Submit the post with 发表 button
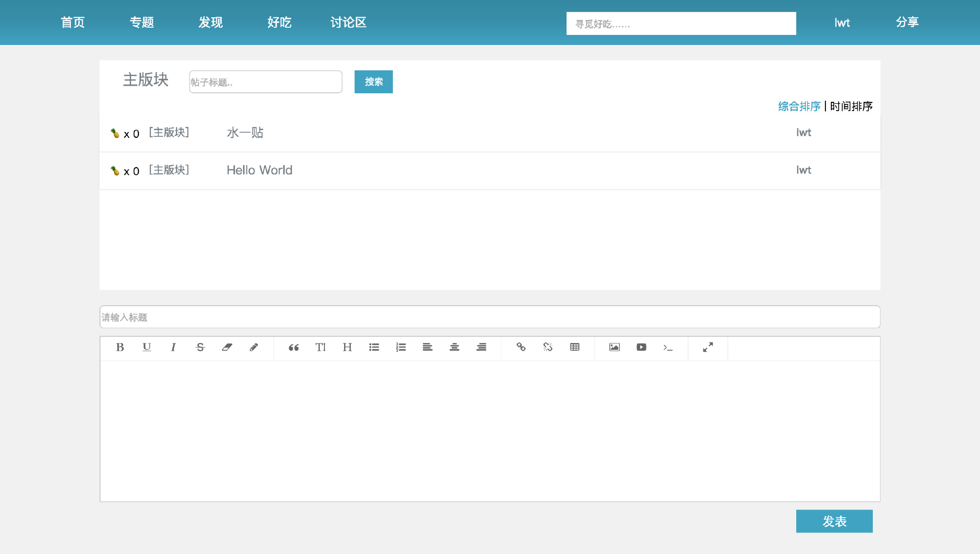Image resolution: width=980 pixels, height=554 pixels. 834,521
